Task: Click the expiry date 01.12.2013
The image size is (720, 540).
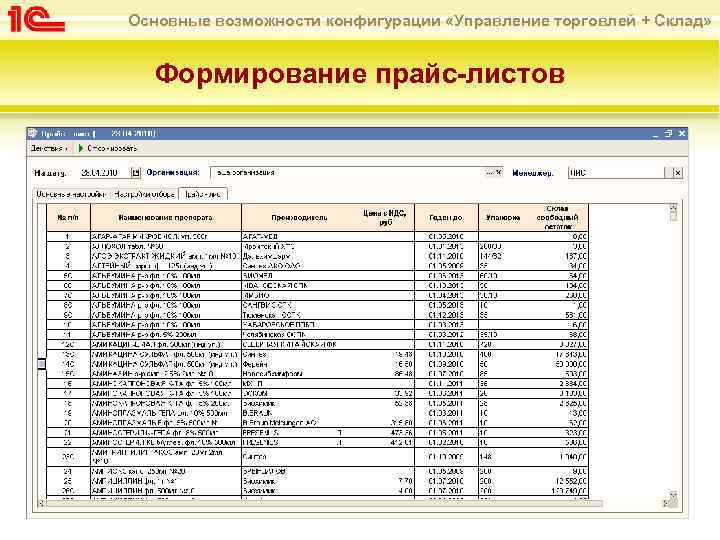Action: 446,315
